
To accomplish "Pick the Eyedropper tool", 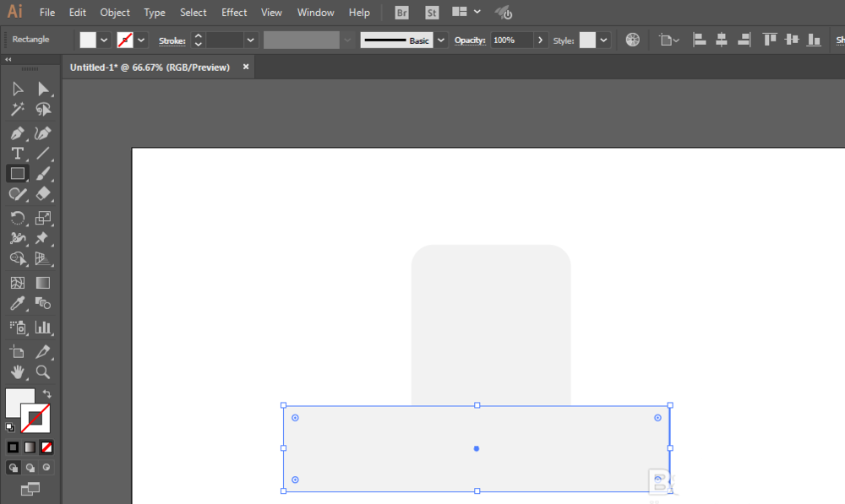I will pyautogui.click(x=17, y=304).
